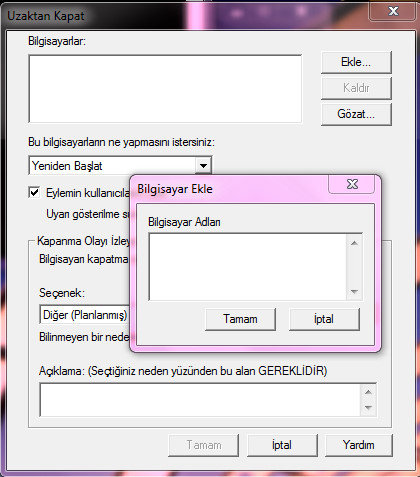Click the Ekle... button
Viewport: 420px width, 477px height.
[356, 62]
